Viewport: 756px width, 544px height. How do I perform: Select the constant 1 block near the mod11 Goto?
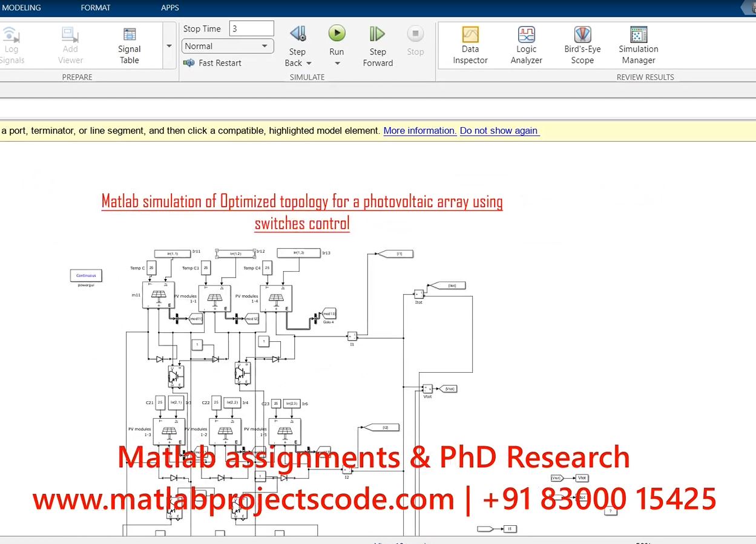(x=197, y=345)
